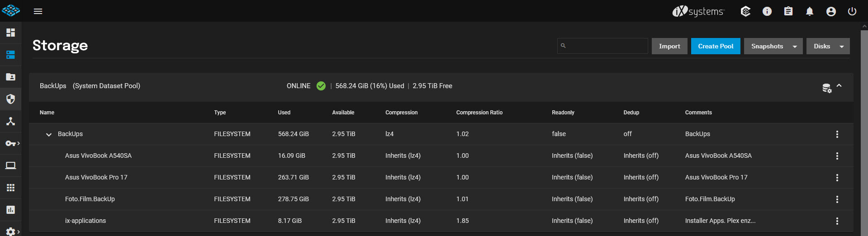Screen dimensions: 868x236
Task: Toggle the hamburger sidebar menu
Action: pyautogui.click(x=38, y=11)
